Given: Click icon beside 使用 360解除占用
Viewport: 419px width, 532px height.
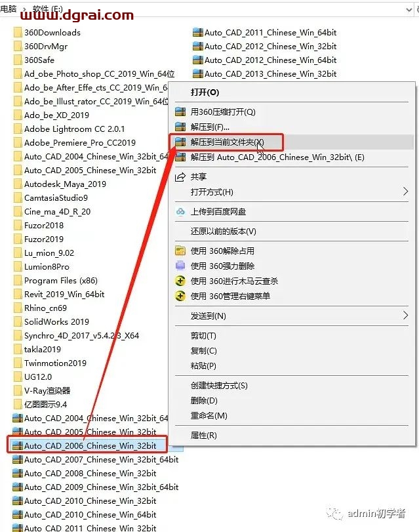Looking at the screenshot, I should click(180, 251).
